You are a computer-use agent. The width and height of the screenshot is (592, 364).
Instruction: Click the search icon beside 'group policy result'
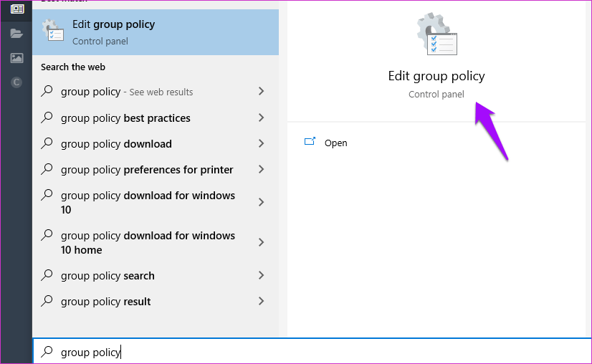coord(47,302)
